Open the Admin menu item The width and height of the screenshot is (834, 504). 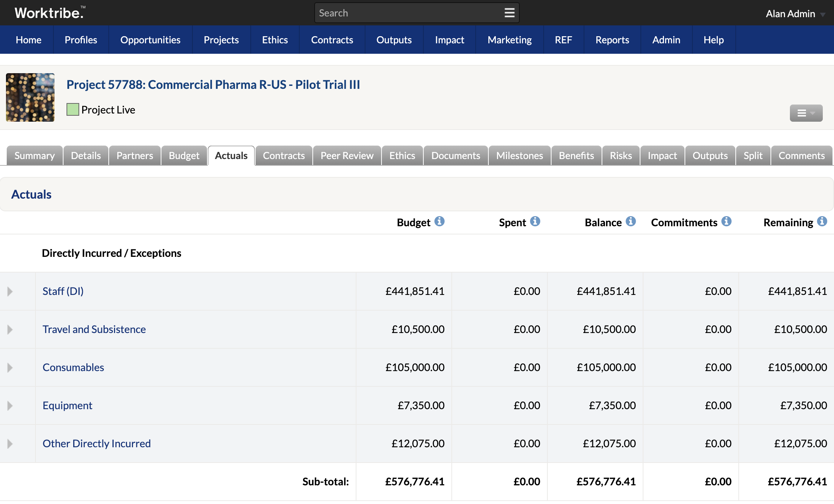coord(666,40)
